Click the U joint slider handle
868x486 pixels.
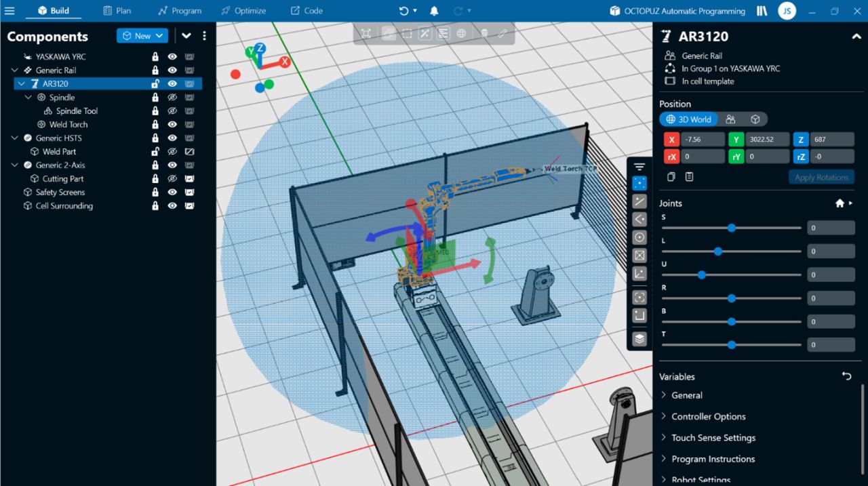point(702,275)
